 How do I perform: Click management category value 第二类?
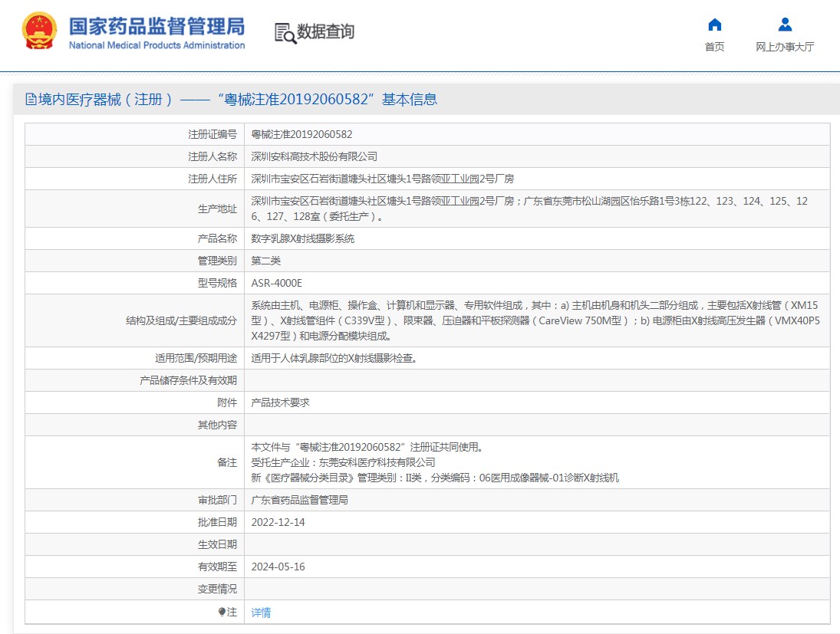pyautogui.click(x=265, y=261)
